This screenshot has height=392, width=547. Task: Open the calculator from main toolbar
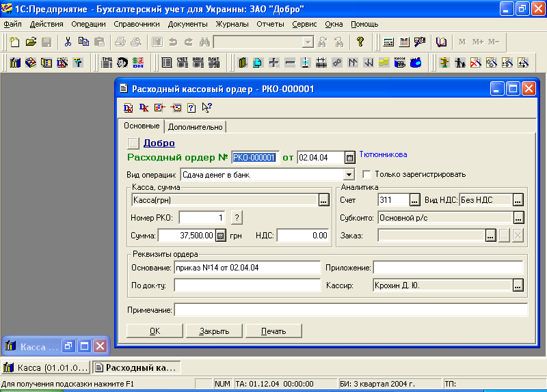point(388,42)
